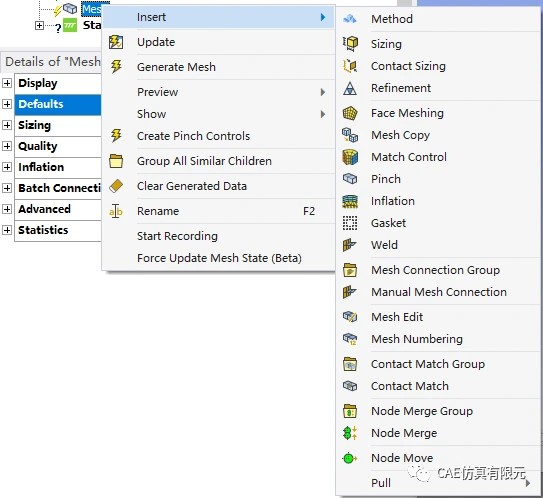
Task: Click the Match Control icon
Action: tap(350, 157)
